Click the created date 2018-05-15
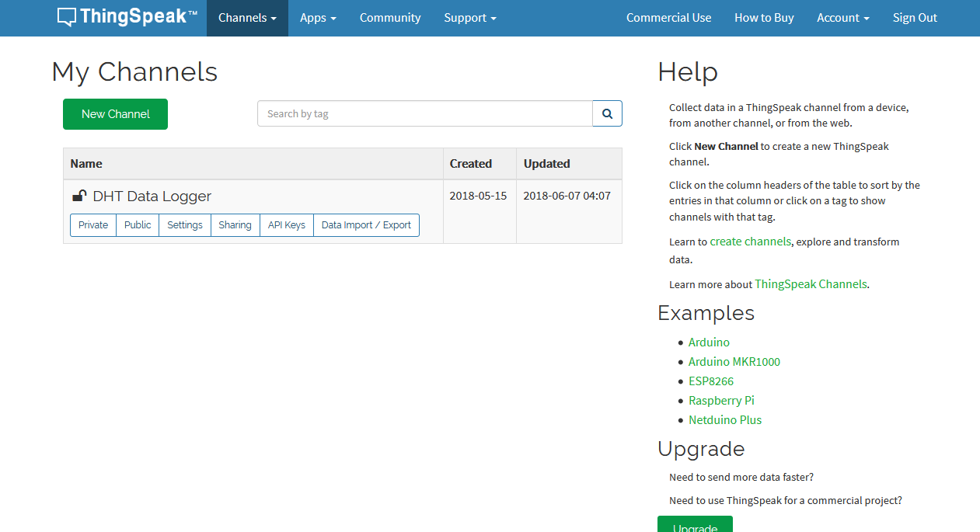 [x=478, y=196]
